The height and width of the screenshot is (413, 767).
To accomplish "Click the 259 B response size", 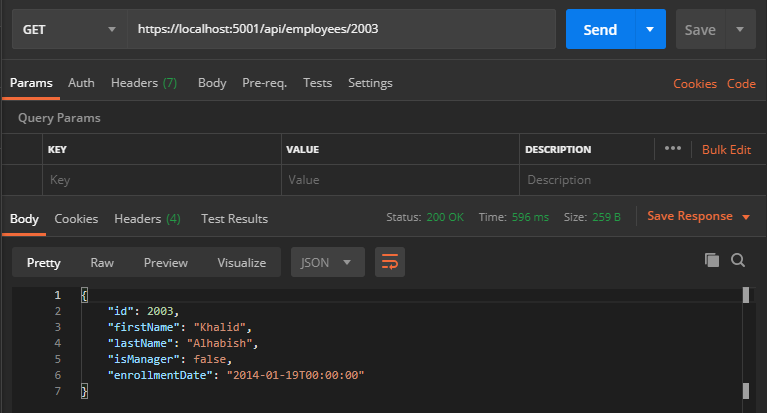I will point(606,217).
